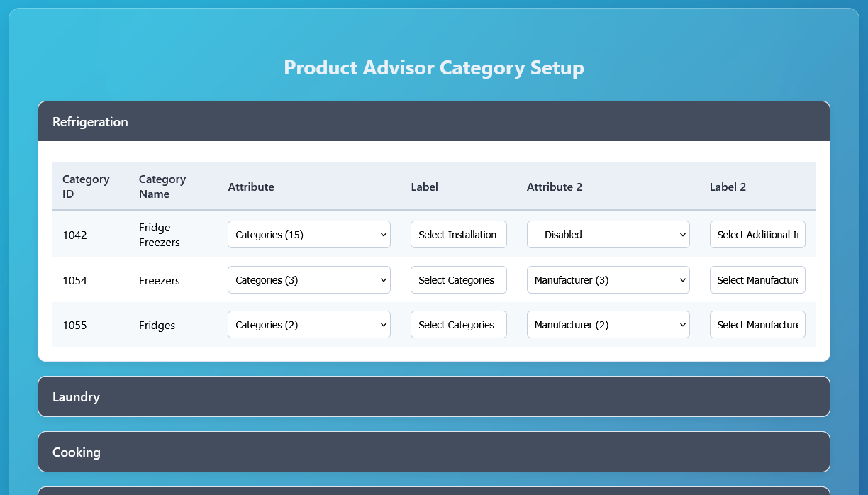
Task: Expand the Laundry section
Action: tap(433, 396)
